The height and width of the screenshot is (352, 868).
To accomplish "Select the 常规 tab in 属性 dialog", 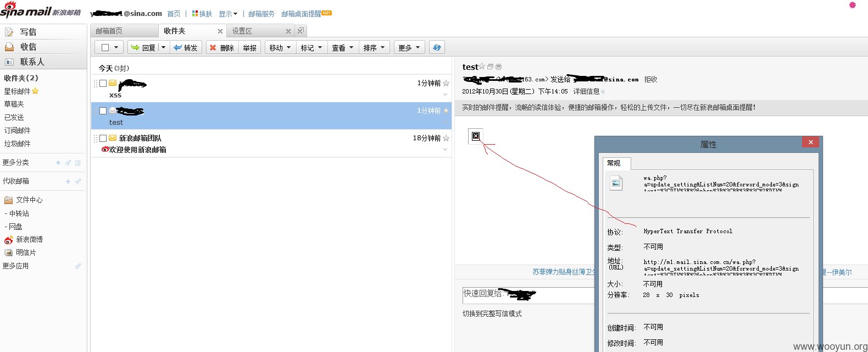I will click(x=616, y=163).
